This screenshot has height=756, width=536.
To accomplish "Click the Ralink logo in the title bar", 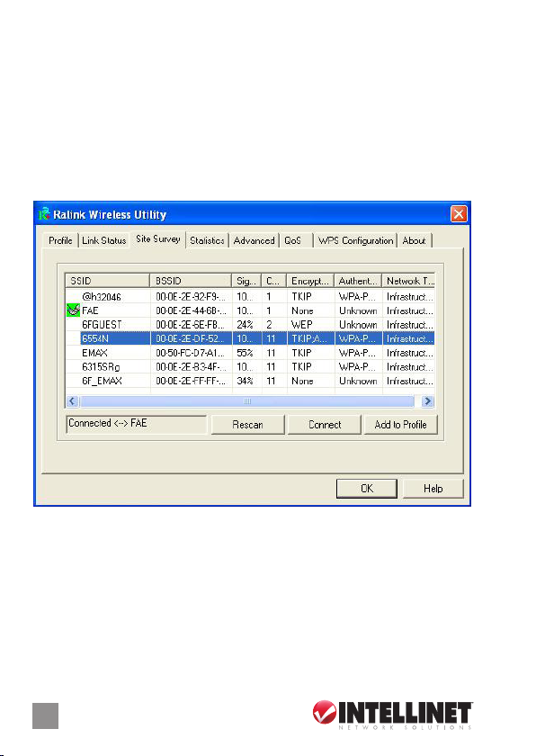I will (44, 214).
